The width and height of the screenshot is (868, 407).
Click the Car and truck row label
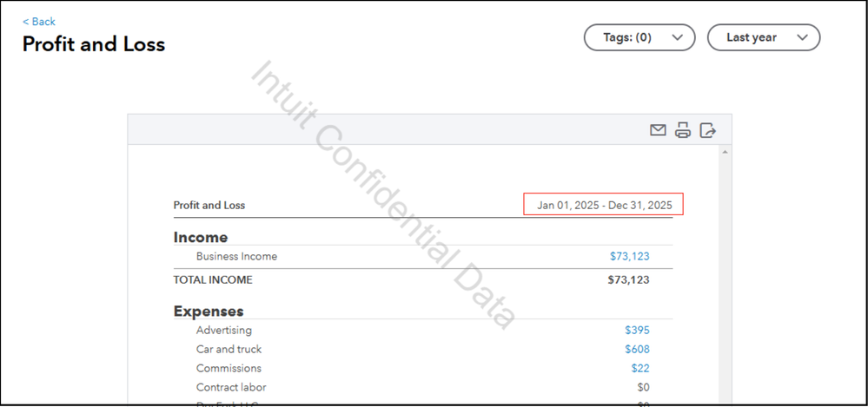tap(229, 350)
